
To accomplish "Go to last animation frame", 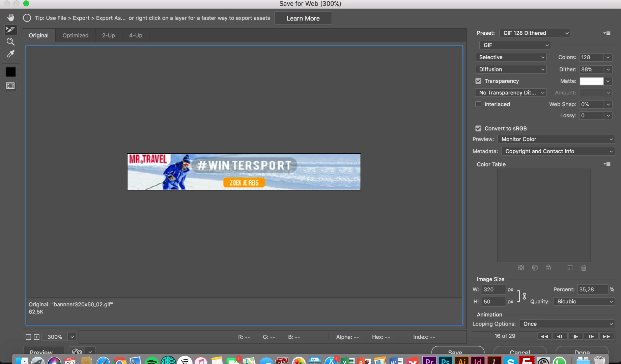I will (x=606, y=336).
